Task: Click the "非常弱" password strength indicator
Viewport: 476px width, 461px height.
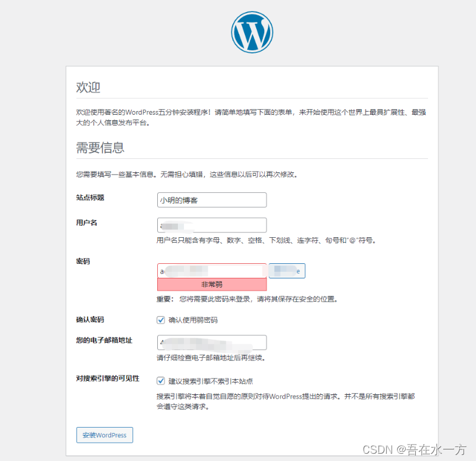Action: click(212, 284)
